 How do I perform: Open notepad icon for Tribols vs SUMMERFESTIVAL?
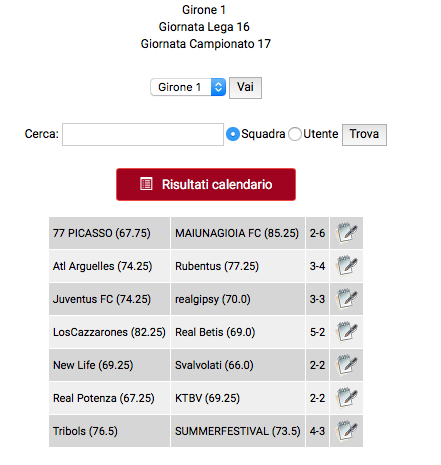pos(347,431)
